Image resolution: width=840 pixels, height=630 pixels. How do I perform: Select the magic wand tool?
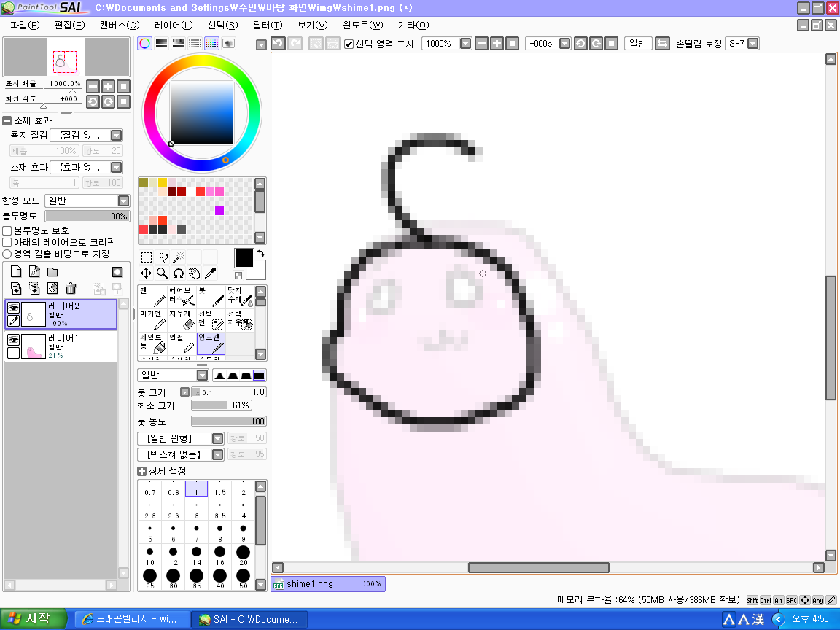pos(179,257)
